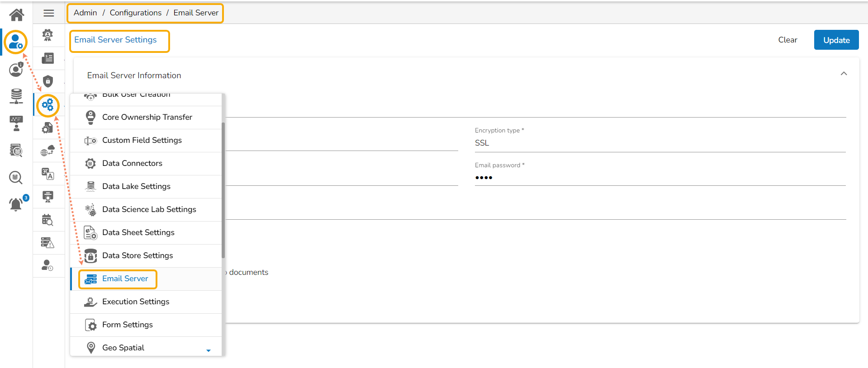The image size is (868, 368).
Task: Open the Encryption type SSL dropdown
Action: pos(659,143)
